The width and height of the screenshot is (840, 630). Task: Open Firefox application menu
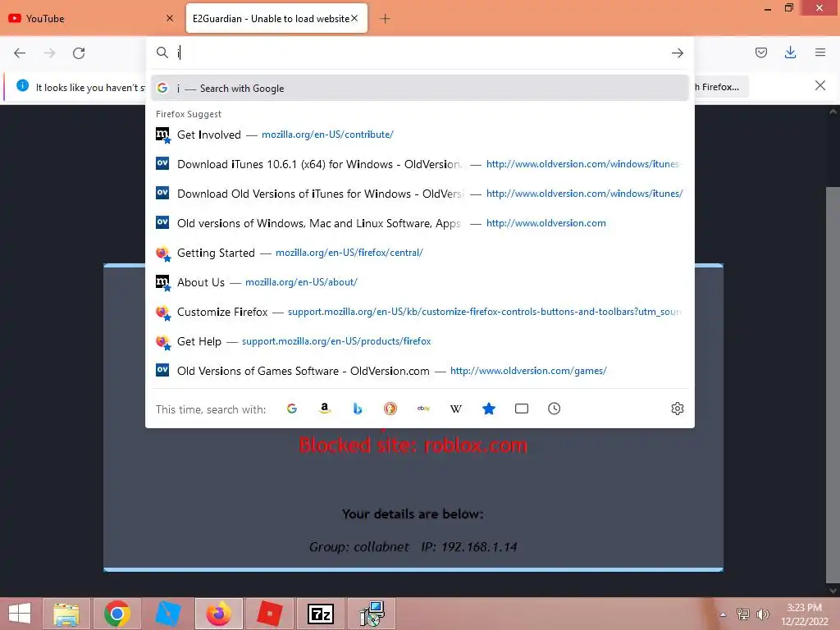pyautogui.click(x=819, y=52)
